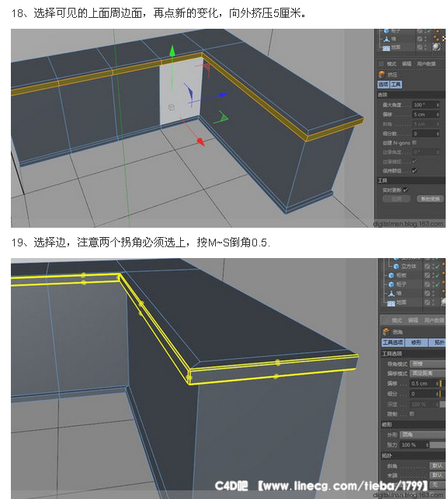Click the stepper of the 5 cm offset field
Image resolution: width=448 pixels, height=499 pixels.
tap(438, 114)
